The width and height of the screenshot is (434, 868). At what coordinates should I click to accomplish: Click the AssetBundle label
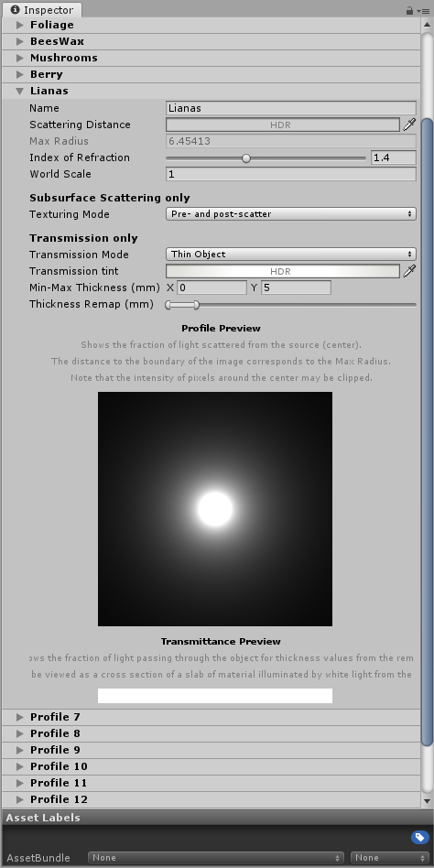tap(38, 858)
